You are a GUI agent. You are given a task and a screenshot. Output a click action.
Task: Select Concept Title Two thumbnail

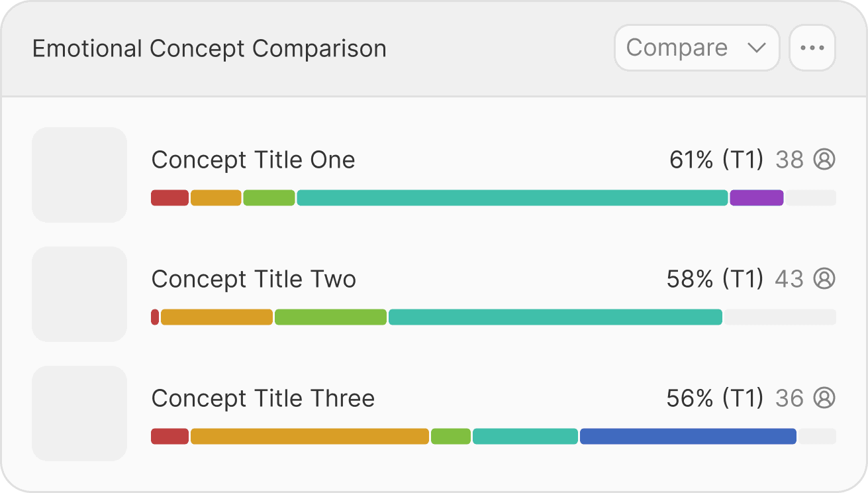click(x=79, y=294)
